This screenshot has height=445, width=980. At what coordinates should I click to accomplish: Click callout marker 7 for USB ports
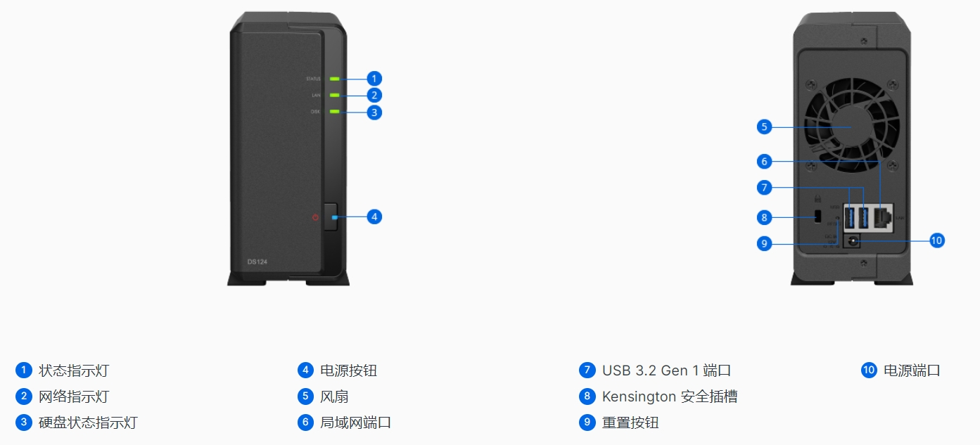coord(764,188)
